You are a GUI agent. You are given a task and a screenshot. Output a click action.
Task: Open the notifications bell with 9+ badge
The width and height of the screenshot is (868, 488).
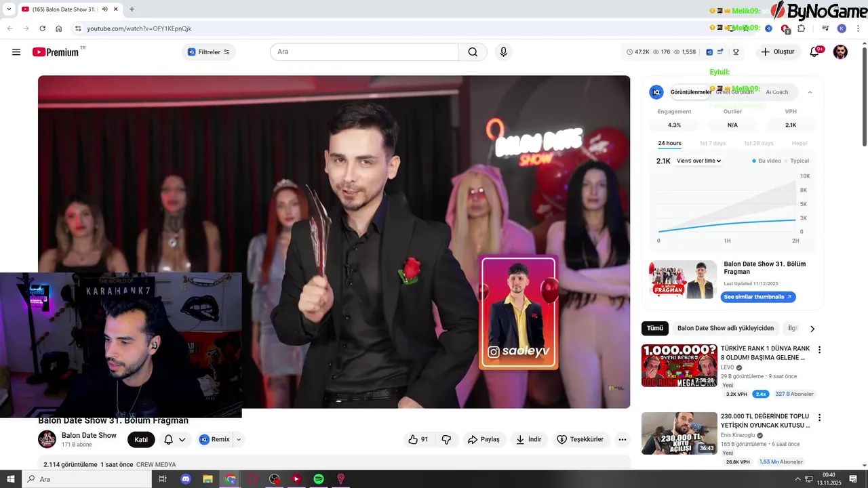tap(815, 52)
